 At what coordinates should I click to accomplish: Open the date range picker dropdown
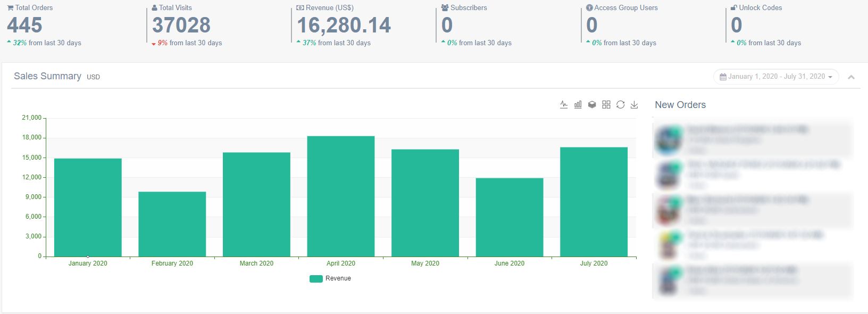(775, 77)
